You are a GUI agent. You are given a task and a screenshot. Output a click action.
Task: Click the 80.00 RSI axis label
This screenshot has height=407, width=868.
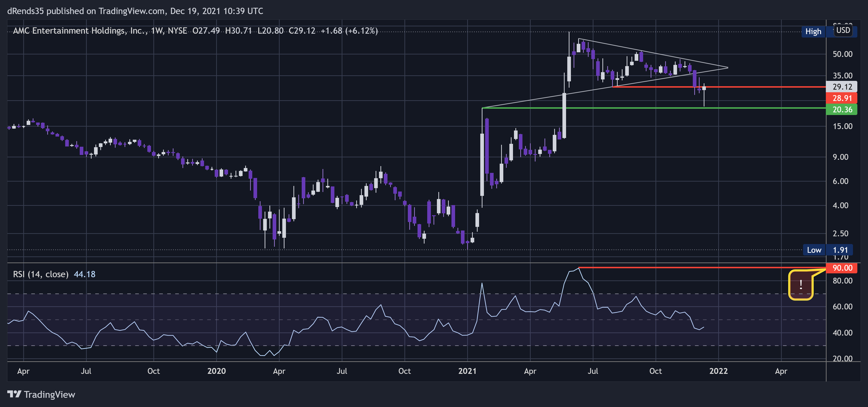(x=842, y=280)
